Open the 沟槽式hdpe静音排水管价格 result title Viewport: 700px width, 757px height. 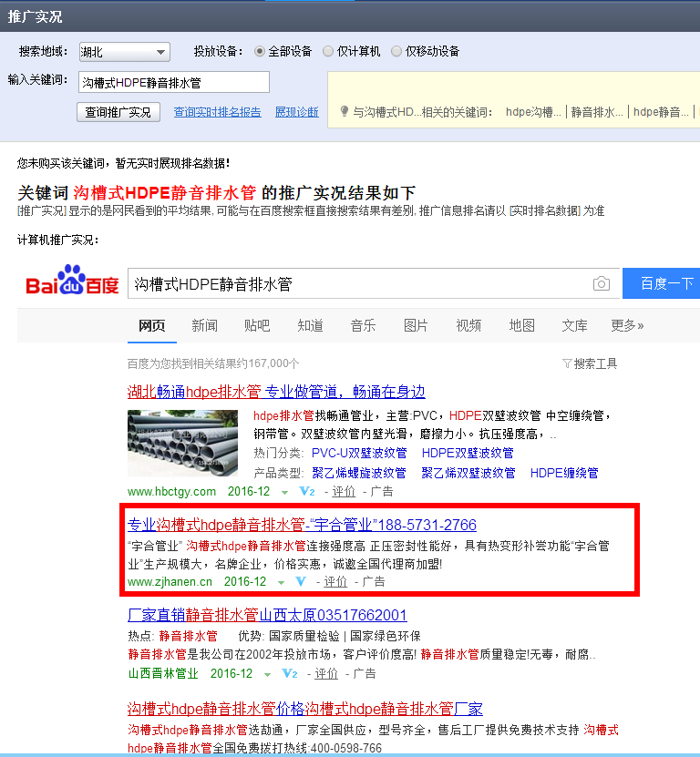[304, 709]
